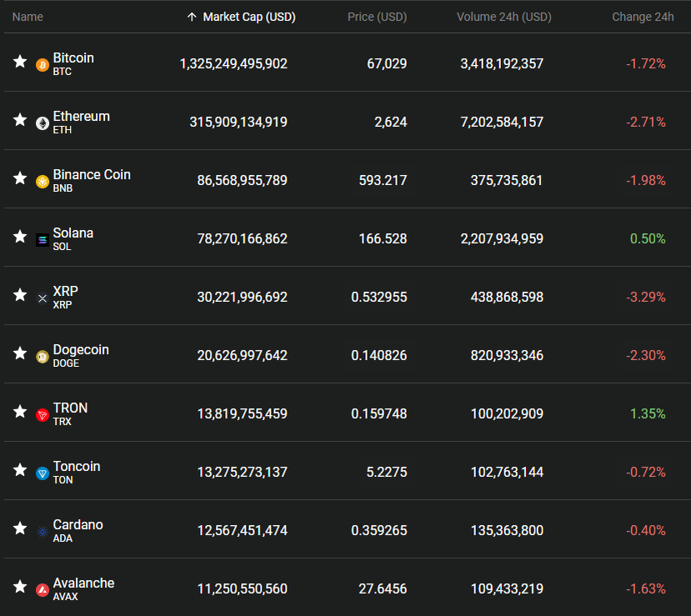The width and height of the screenshot is (691, 616).
Task: Select Ethereum market cap 315,909,134,919
Action: [238, 122]
